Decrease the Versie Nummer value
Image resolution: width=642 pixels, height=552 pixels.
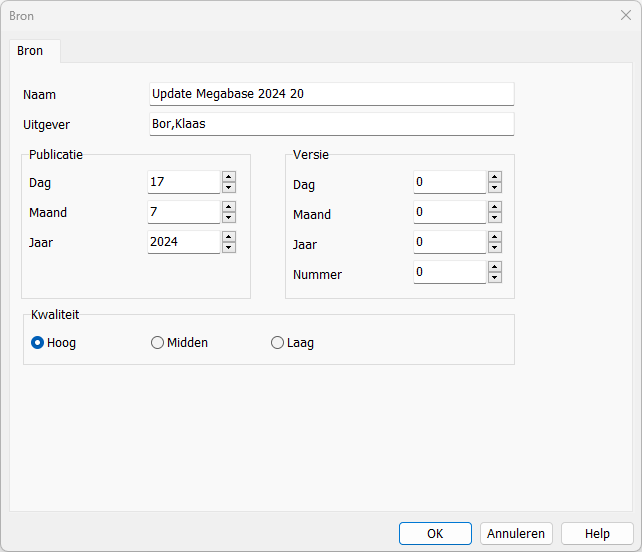pyautogui.click(x=495, y=278)
